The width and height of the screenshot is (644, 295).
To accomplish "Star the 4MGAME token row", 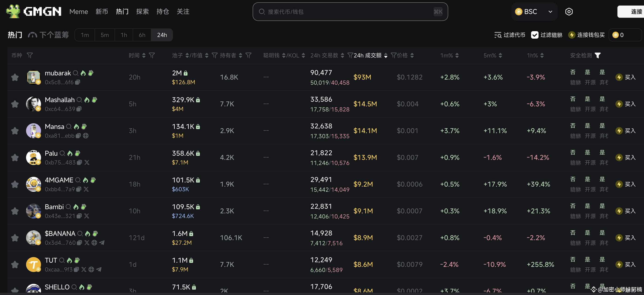I will (15, 184).
